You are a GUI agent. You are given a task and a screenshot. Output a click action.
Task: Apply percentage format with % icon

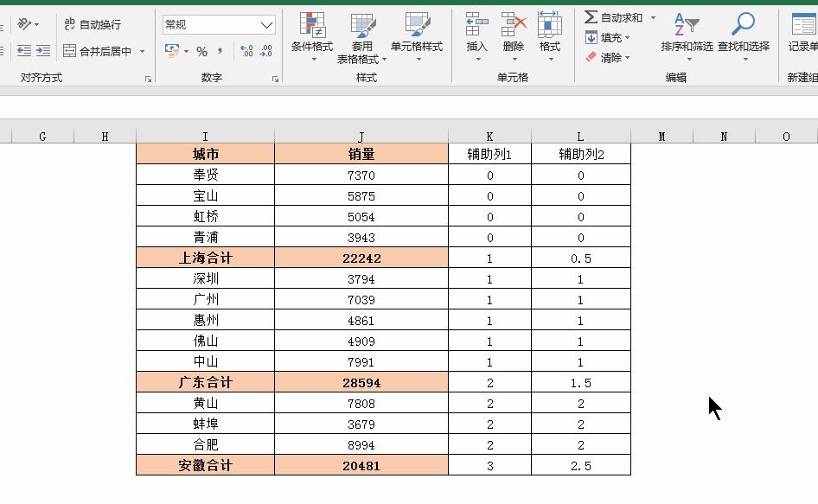[x=201, y=50]
